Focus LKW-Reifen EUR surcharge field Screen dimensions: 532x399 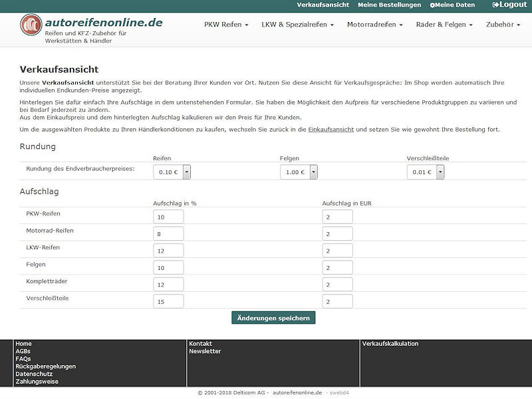click(337, 251)
